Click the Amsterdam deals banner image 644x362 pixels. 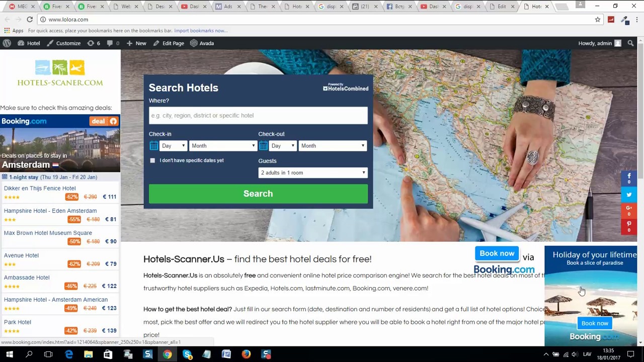(60, 150)
